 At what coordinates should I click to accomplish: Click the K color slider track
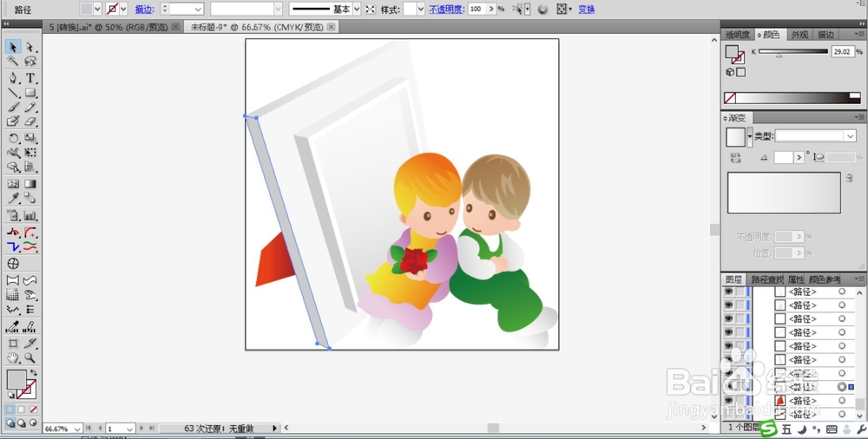tap(793, 51)
